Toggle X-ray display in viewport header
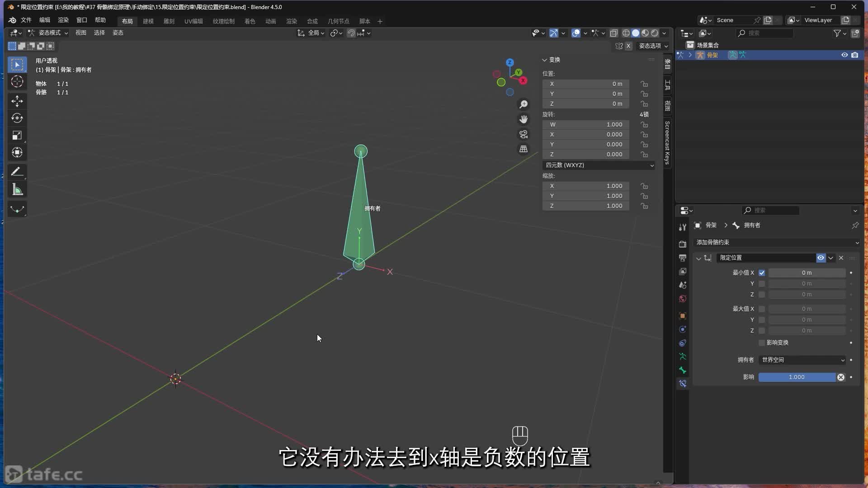868x488 pixels. (x=613, y=33)
